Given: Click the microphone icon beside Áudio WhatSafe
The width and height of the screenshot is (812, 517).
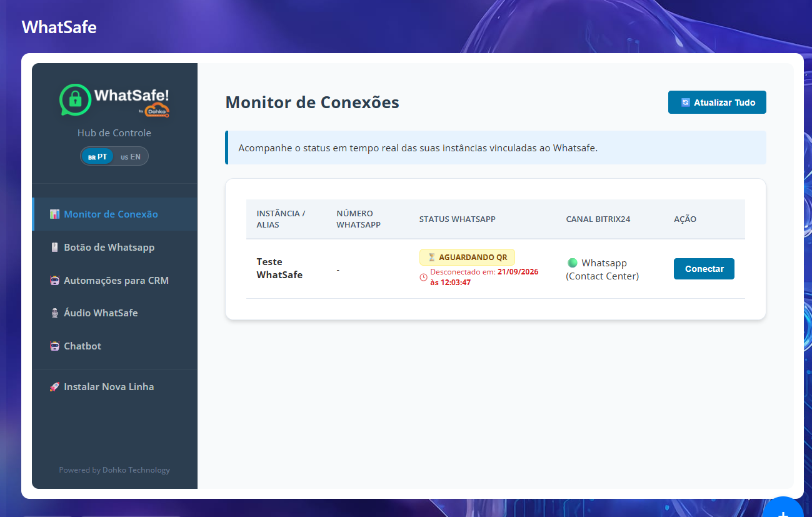Looking at the screenshot, I should (x=54, y=313).
